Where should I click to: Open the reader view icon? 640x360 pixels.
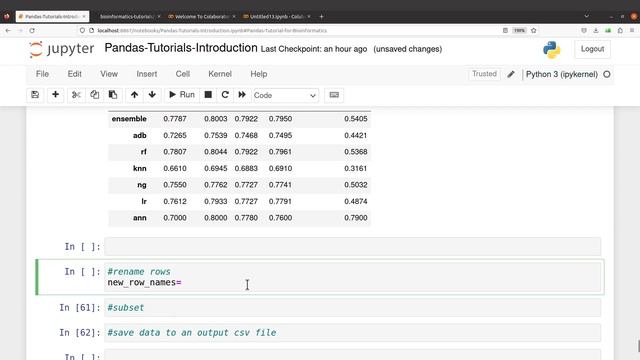click(505, 31)
